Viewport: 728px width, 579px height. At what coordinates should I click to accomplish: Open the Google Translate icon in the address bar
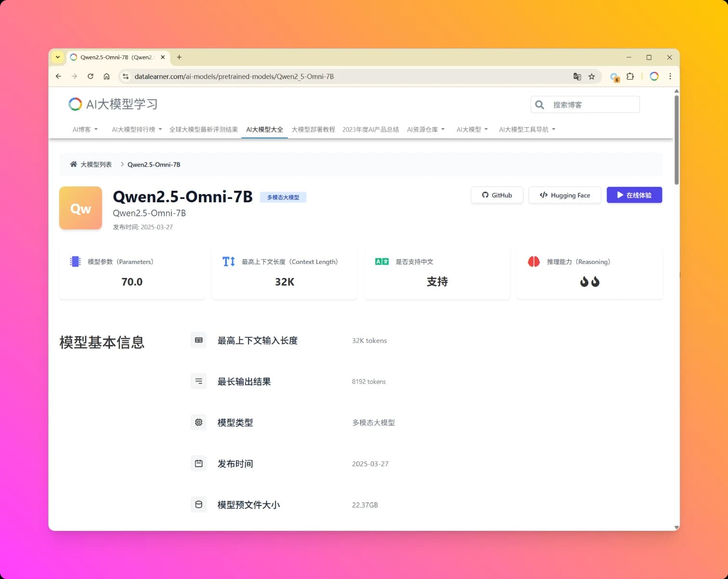pos(577,77)
